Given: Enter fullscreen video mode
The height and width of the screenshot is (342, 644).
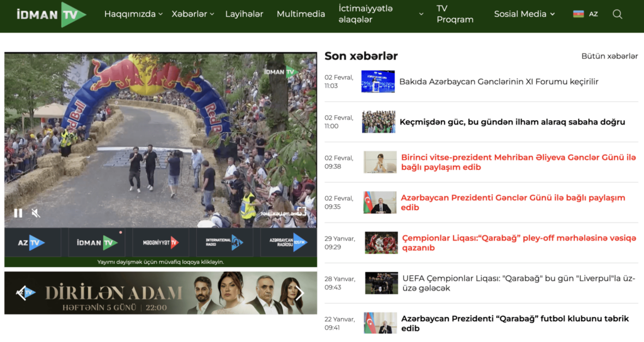Looking at the screenshot, I should [302, 212].
